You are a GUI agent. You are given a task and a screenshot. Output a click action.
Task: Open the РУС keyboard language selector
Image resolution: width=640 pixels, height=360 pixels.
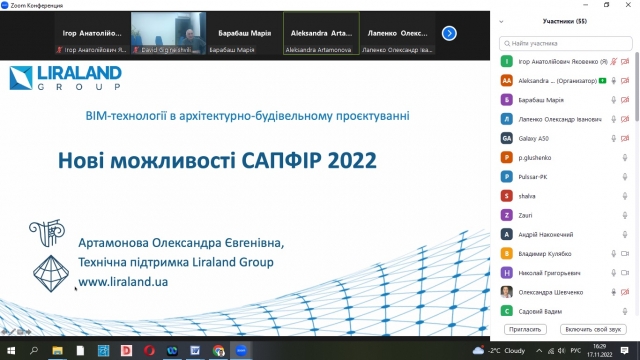(576, 351)
